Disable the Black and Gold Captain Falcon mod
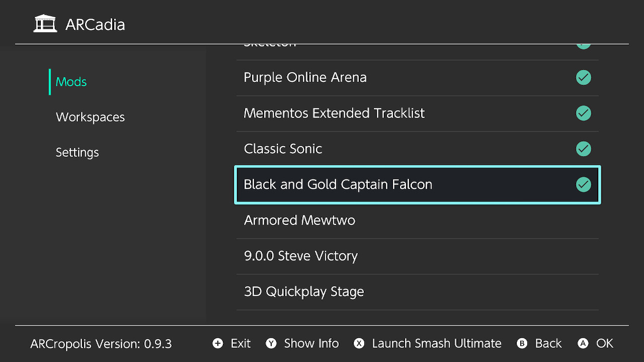The width and height of the screenshot is (644, 362). click(x=417, y=185)
